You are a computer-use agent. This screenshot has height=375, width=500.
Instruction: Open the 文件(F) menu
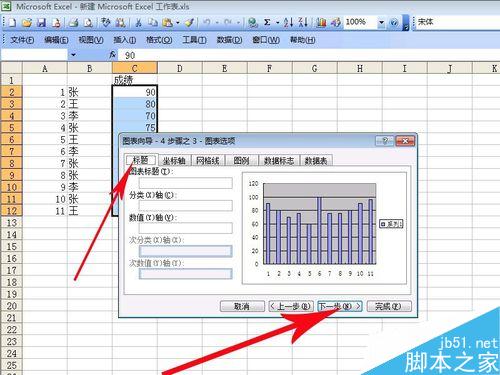pyautogui.click(x=22, y=40)
